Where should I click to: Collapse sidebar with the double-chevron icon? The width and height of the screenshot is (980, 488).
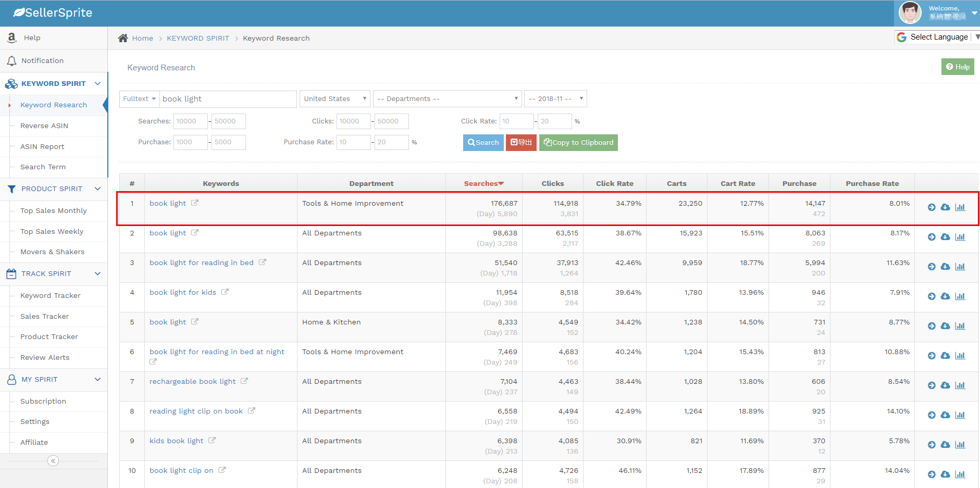pyautogui.click(x=53, y=461)
